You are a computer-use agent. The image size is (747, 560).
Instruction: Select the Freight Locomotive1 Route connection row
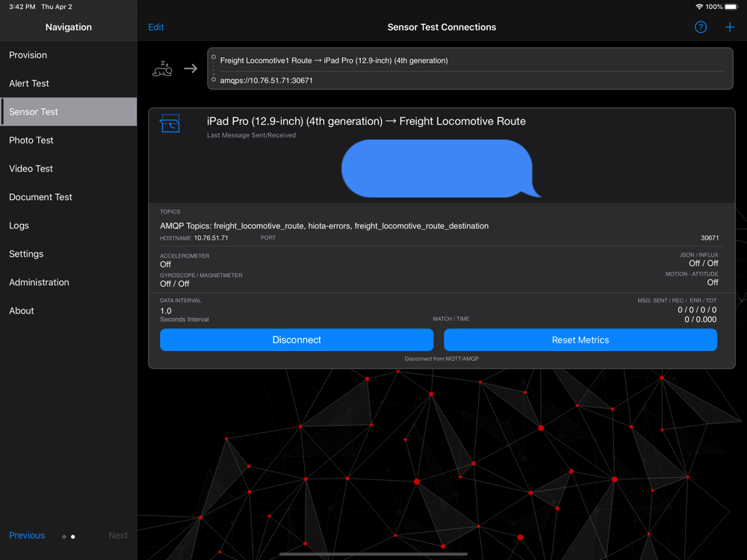470,69
